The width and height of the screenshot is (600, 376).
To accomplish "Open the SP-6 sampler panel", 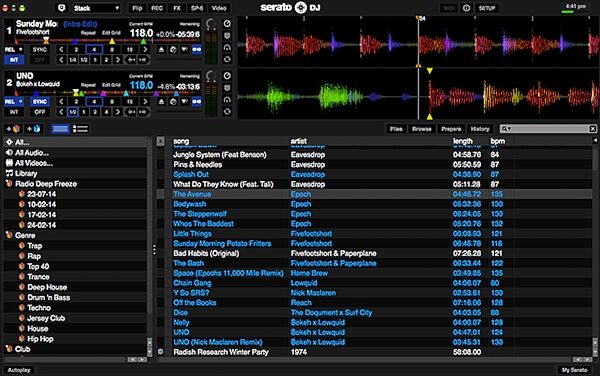I will coord(197,8).
